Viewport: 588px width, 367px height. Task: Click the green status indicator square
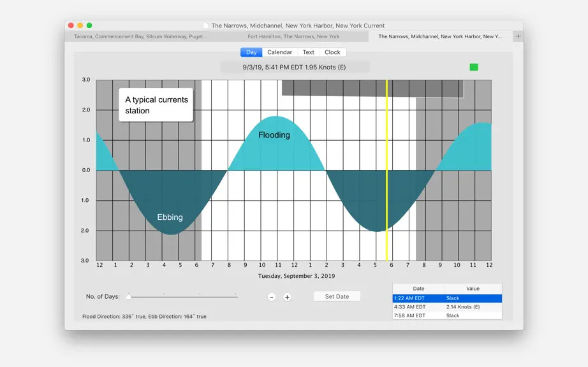click(x=474, y=67)
